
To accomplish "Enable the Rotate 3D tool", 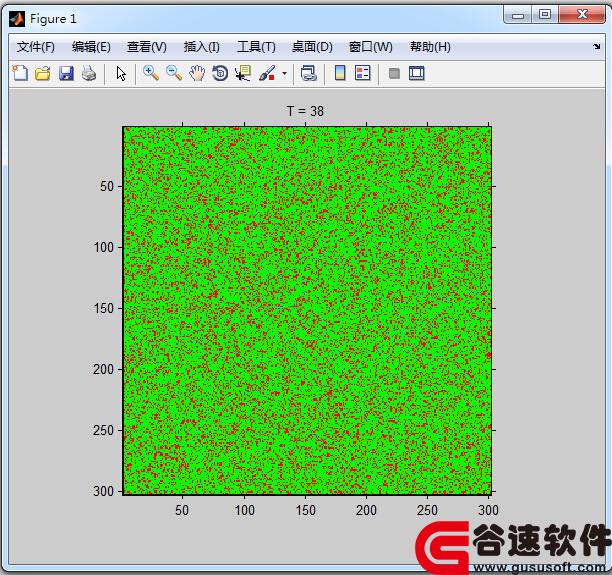I will (220, 73).
